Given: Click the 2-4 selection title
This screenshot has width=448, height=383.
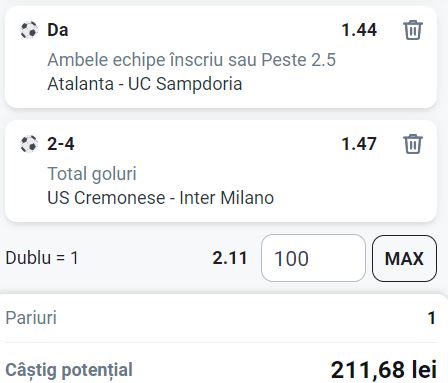Looking at the screenshot, I should click(61, 144).
